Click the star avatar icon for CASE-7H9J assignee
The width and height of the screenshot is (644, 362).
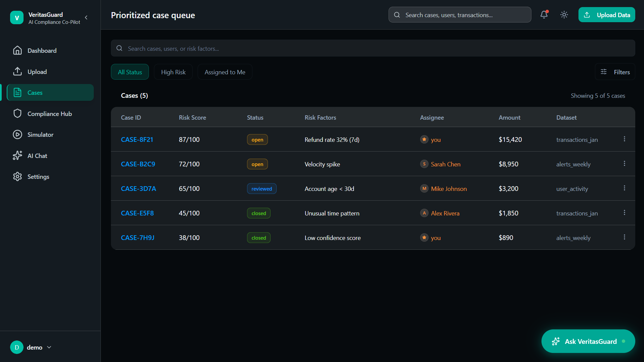424,237
